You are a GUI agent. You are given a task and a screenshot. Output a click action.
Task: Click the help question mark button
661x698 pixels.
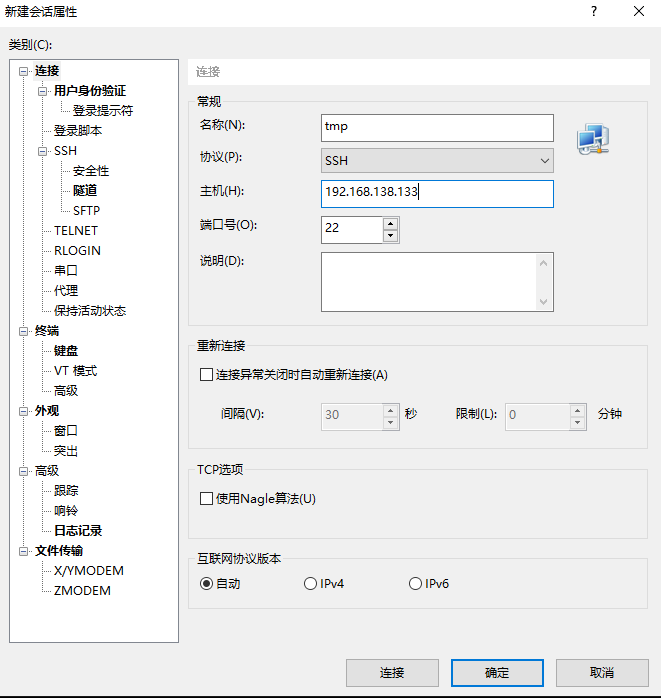click(x=593, y=12)
